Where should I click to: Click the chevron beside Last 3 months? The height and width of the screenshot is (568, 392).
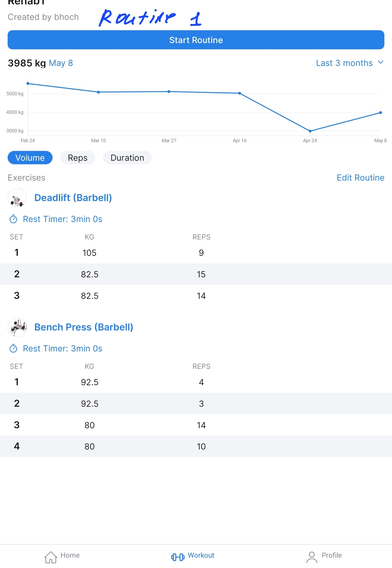pyautogui.click(x=381, y=62)
